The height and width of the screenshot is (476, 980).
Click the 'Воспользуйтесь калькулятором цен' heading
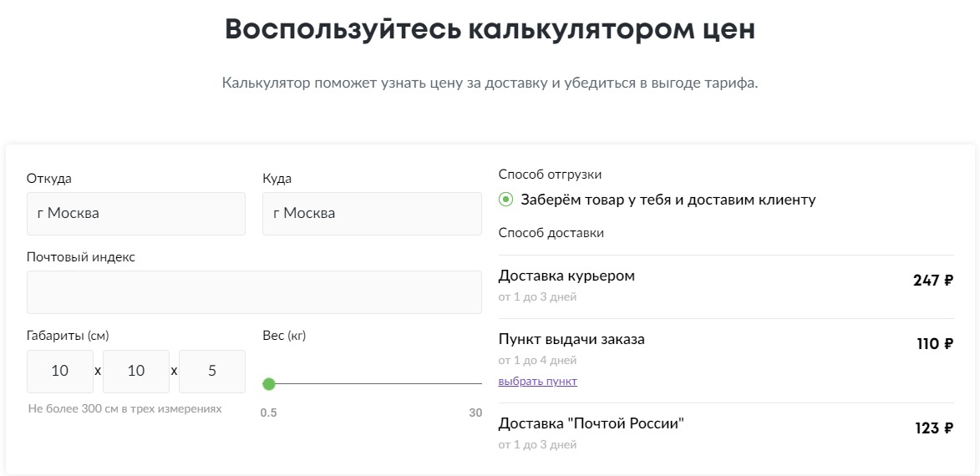(490, 29)
